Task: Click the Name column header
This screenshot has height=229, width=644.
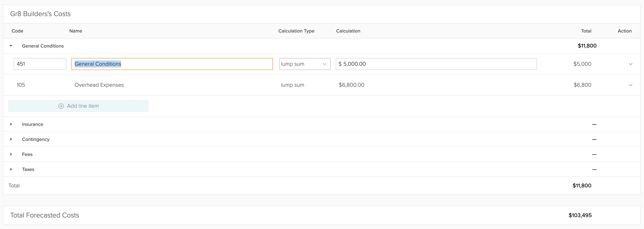Action: pos(75,31)
